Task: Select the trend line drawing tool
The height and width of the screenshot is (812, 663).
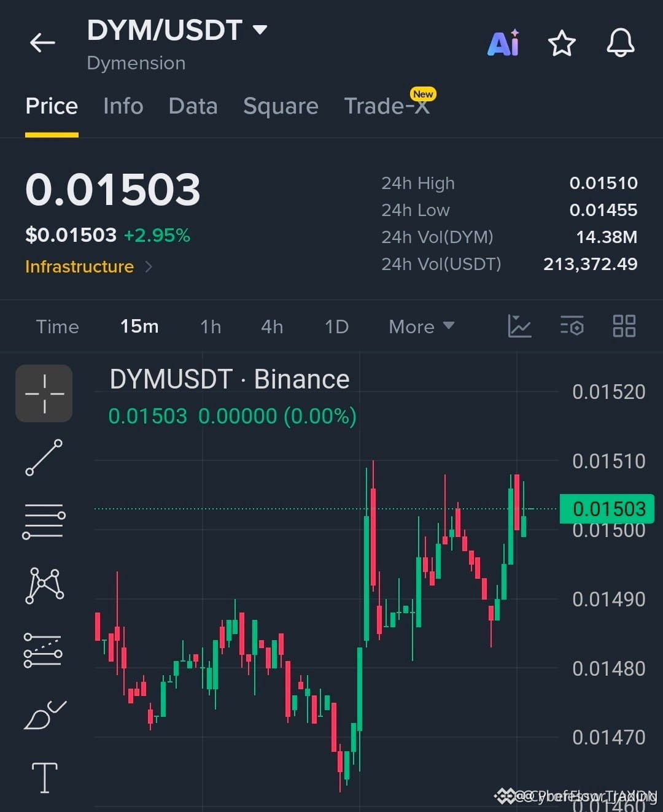Action: pyautogui.click(x=44, y=458)
